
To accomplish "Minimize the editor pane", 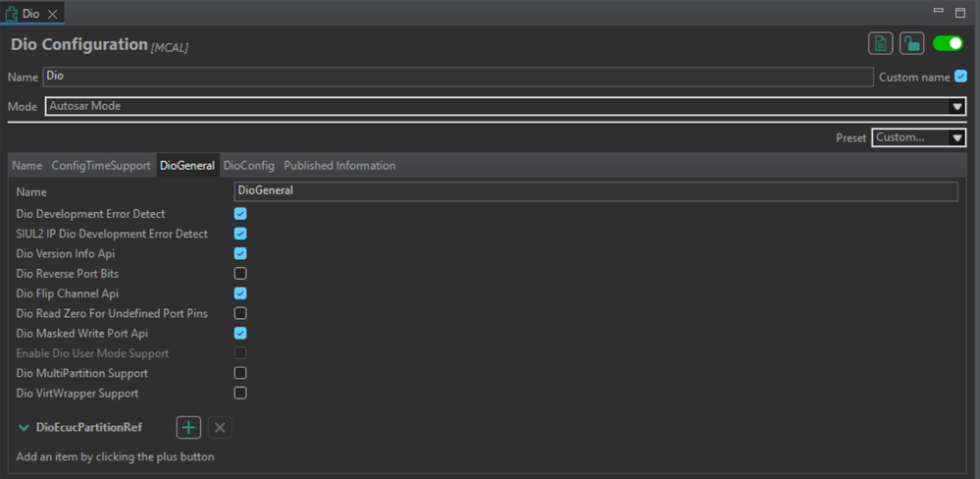I will click(937, 13).
